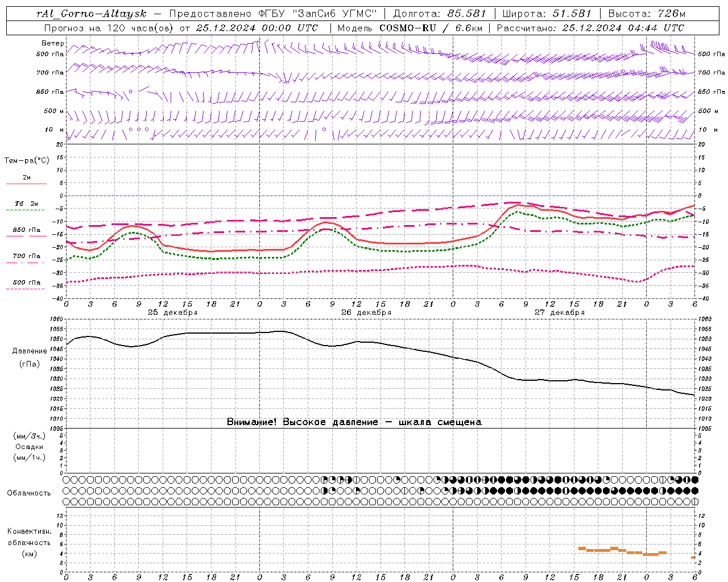Select the '10 м' wind level label on left
The width and height of the screenshot is (728, 582).
(x=54, y=130)
